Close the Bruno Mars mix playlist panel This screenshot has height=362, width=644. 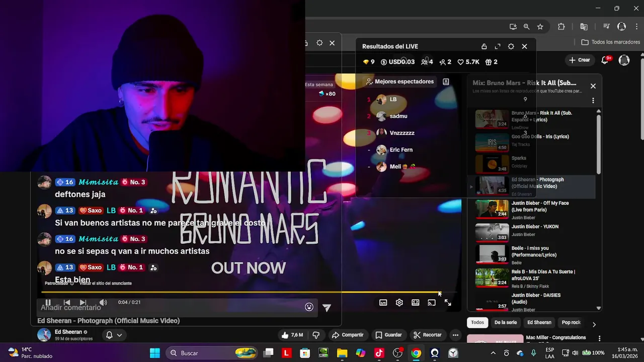coord(593,86)
